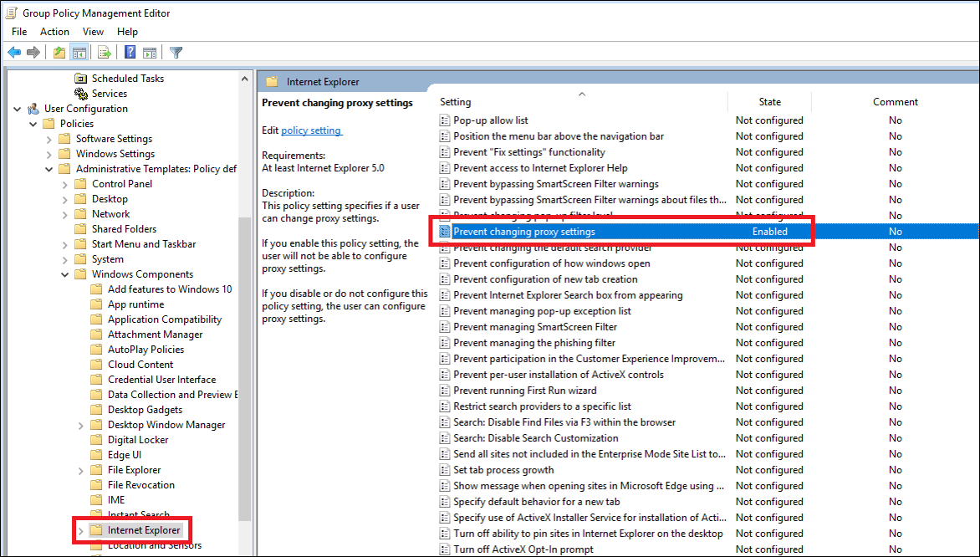
Task: Click the Export list toolbar icon
Action: click(x=105, y=53)
